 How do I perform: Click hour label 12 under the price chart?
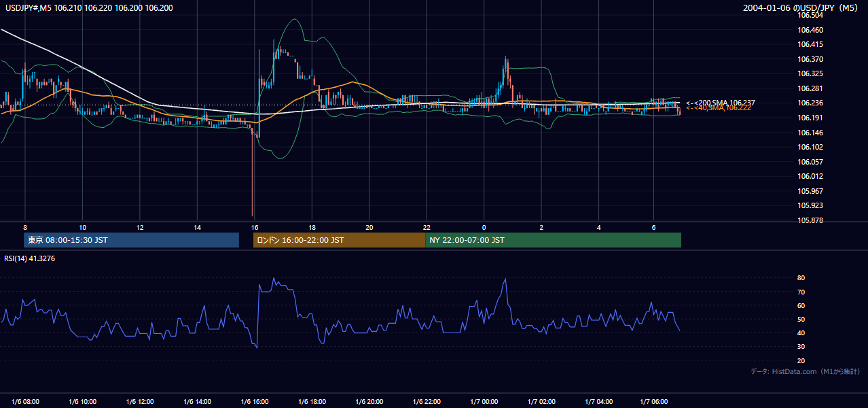pos(140,227)
